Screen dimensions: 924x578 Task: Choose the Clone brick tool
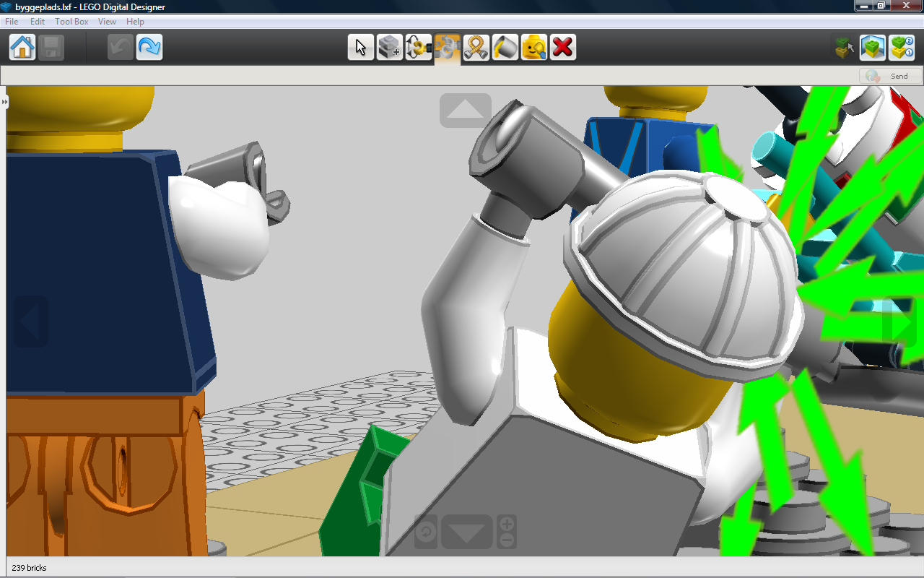[390, 48]
